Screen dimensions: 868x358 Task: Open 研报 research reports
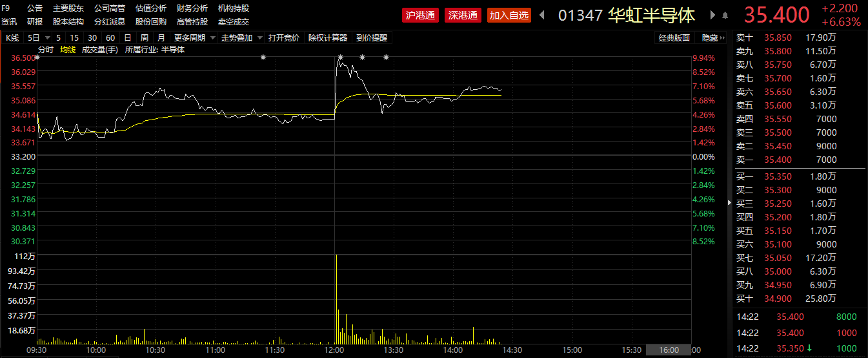(35, 22)
